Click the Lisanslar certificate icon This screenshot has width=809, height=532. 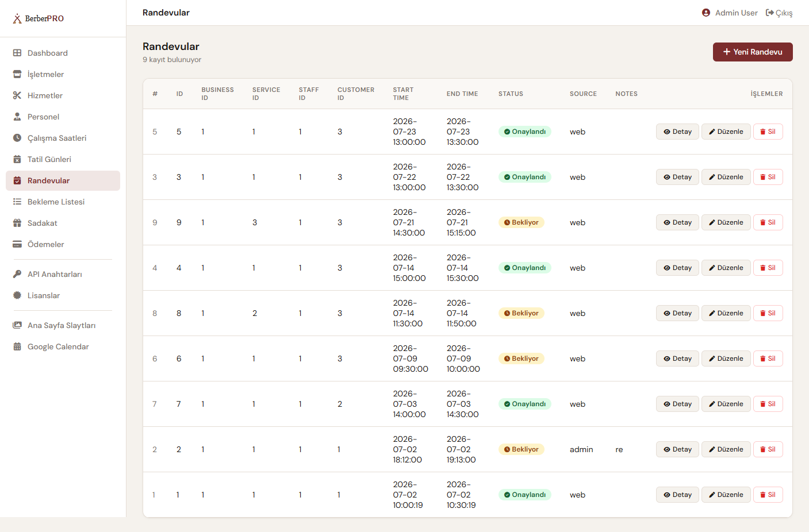[17, 295]
